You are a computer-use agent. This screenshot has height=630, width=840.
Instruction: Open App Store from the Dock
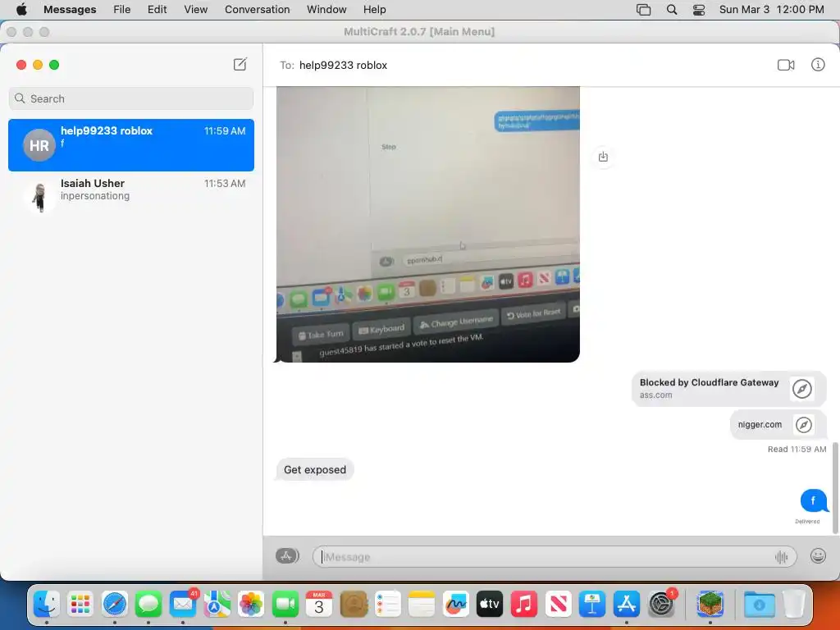point(626,605)
